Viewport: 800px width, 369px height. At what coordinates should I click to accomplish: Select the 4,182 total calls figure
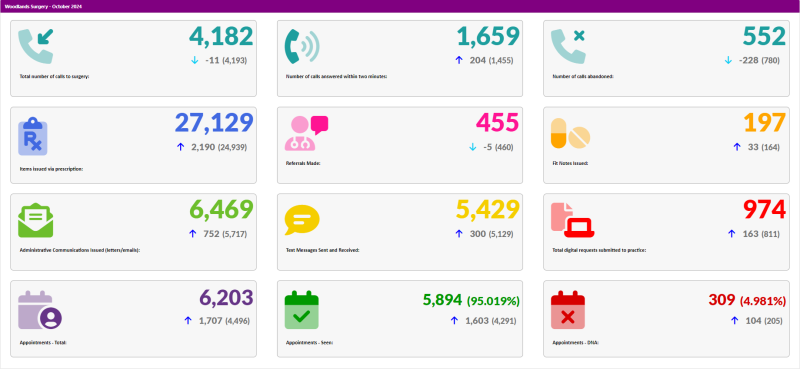221,37
